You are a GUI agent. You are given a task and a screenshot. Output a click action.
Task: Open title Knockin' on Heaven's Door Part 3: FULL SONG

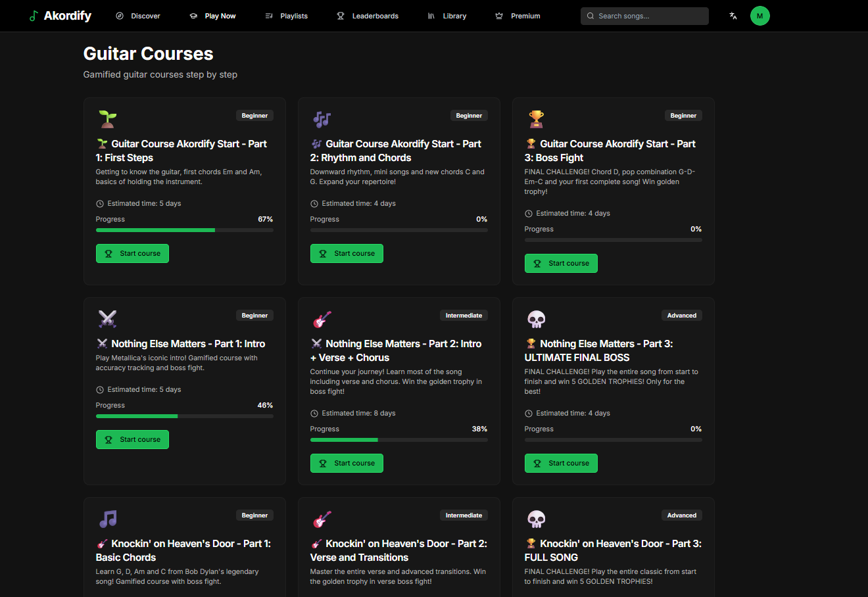pos(614,550)
